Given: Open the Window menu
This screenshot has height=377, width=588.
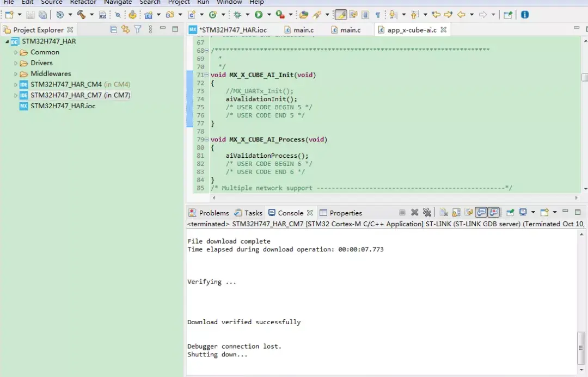Looking at the screenshot, I should tap(229, 2).
